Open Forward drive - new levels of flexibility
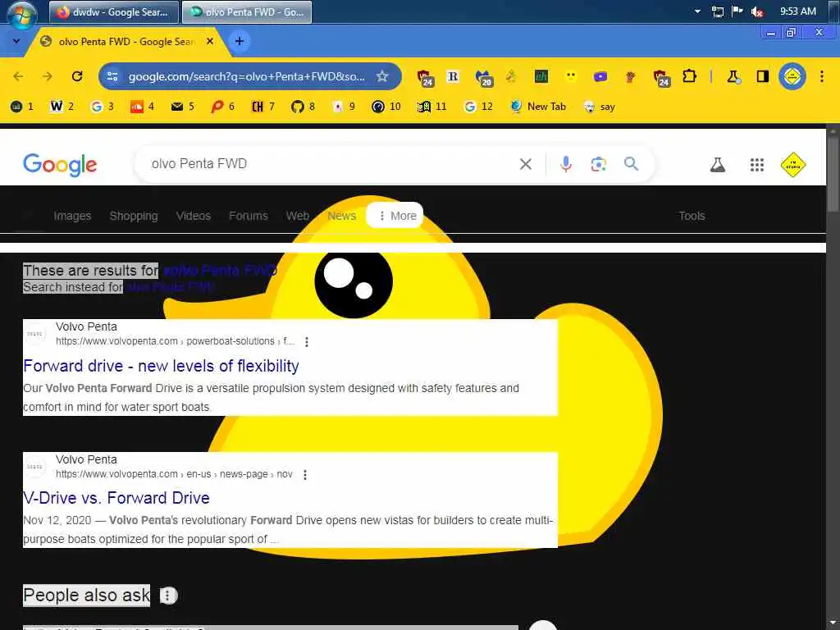Screen dimensions: 840x630 [x=162, y=366]
